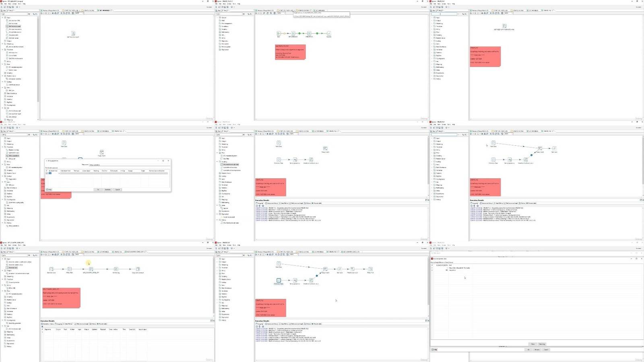Focus the search field in SET_VARIABLES (changed) window
644x362 pixels.
click(14, 14)
